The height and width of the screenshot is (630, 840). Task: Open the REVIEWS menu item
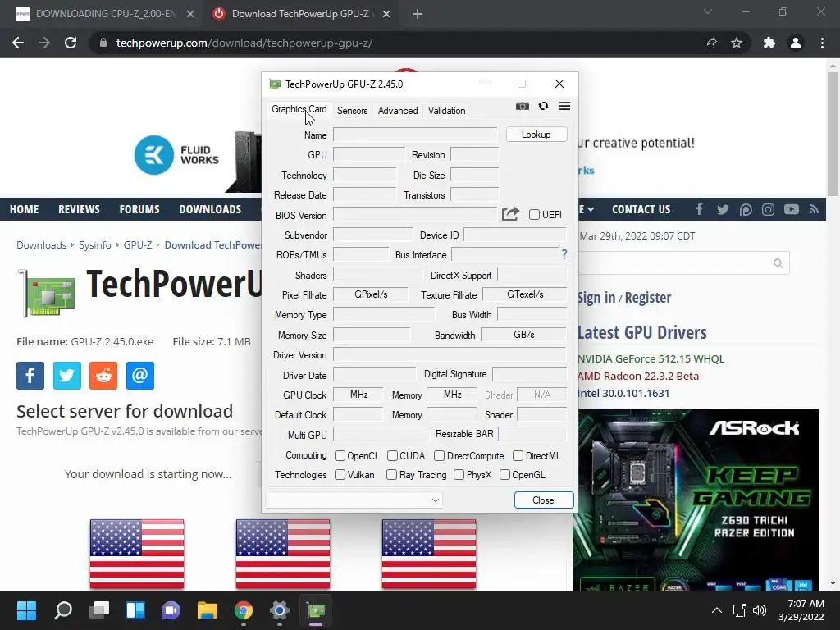click(79, 209)
